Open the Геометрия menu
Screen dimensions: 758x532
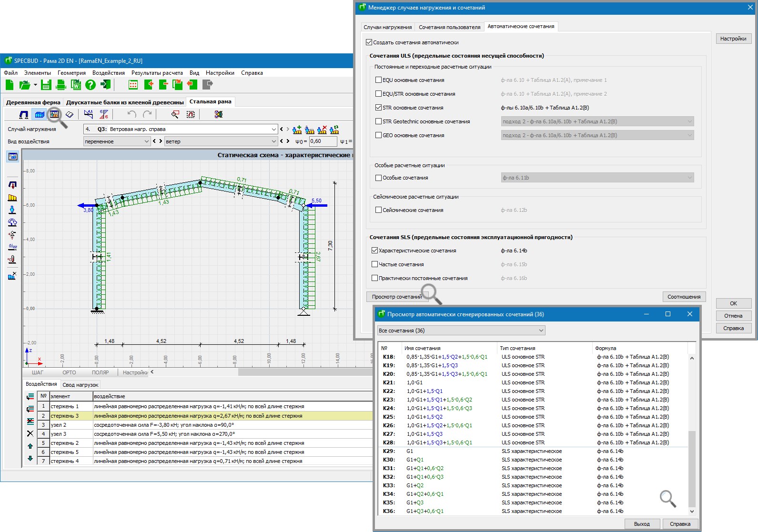[71, 73]
